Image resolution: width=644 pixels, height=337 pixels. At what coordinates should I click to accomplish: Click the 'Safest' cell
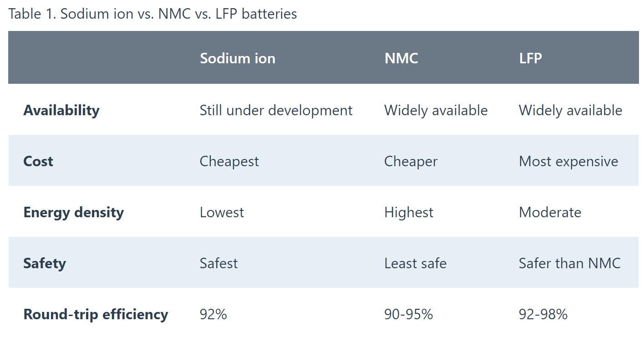coord(218,263)
